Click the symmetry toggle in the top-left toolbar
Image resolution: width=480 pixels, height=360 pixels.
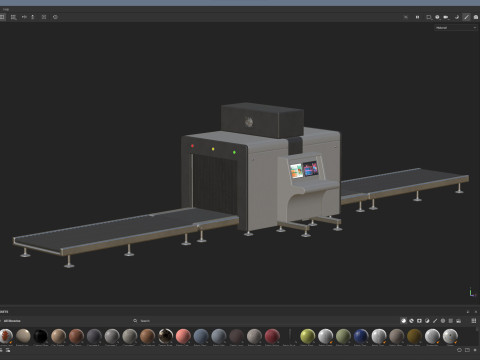(24, 17)
